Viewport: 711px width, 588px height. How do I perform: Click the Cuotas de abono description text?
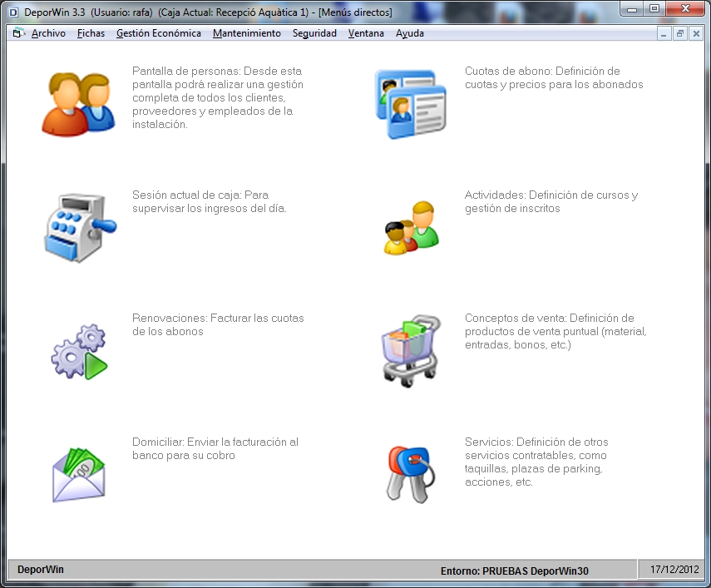point(554,77)
